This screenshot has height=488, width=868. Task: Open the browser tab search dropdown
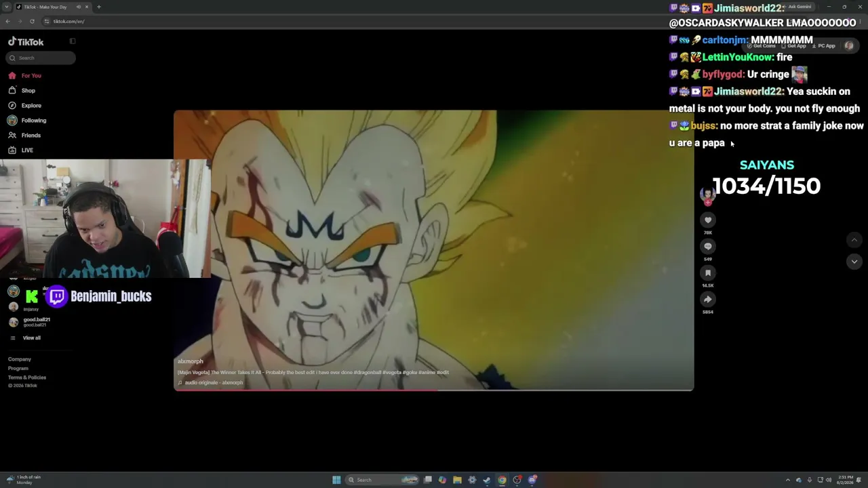pyautogui.click(x=7, y=7)
